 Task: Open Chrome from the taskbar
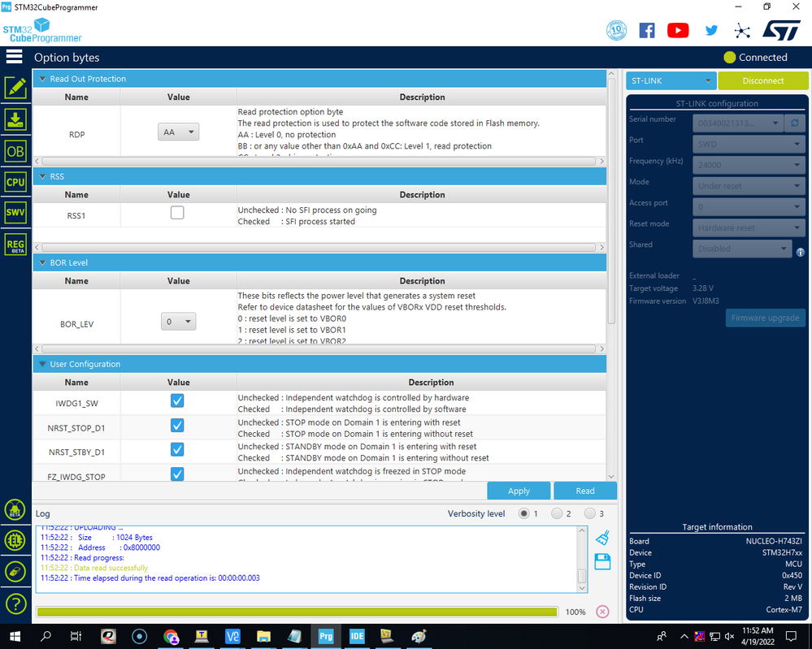click(171, 636)
